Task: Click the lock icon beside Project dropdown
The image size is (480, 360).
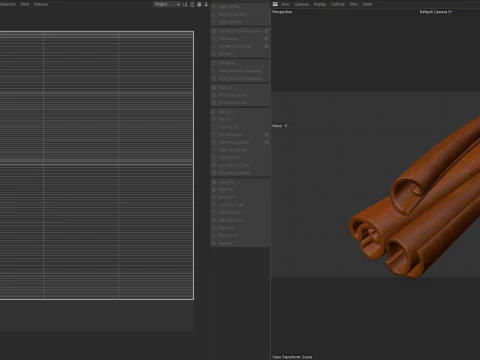Action: [192, 4]
